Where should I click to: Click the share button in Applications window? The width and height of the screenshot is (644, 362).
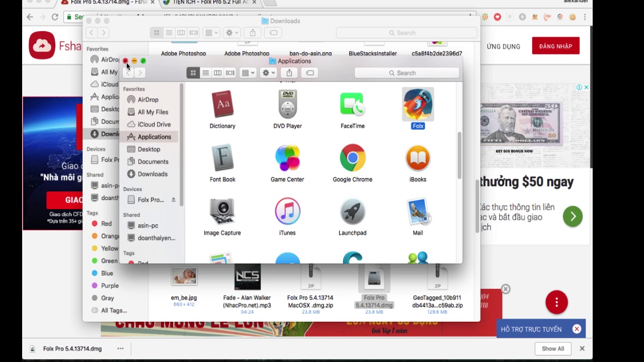pyautogui.click(x=289, y=73)
